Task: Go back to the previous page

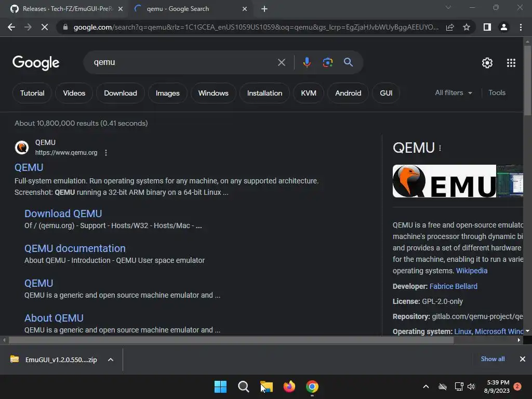Action: 11,27
